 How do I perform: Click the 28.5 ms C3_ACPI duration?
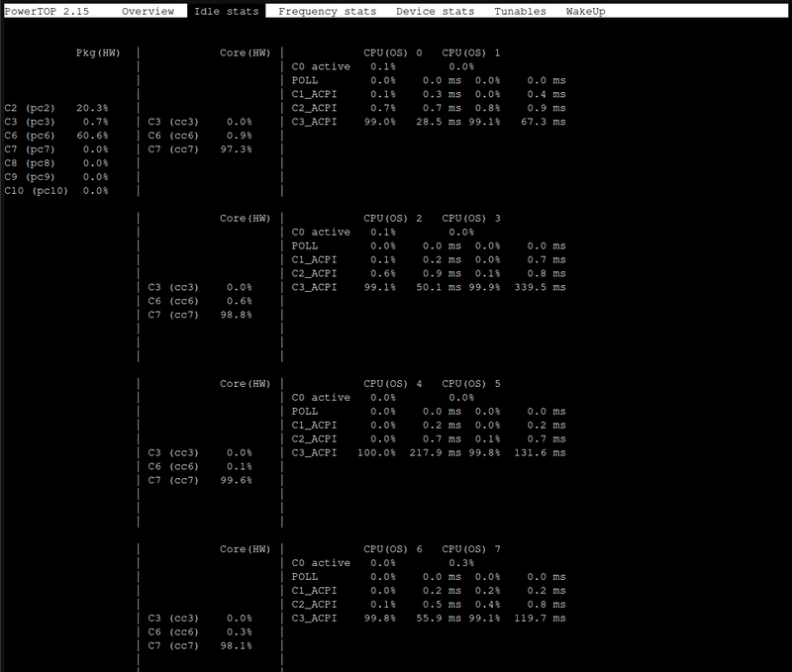[439, 122]
